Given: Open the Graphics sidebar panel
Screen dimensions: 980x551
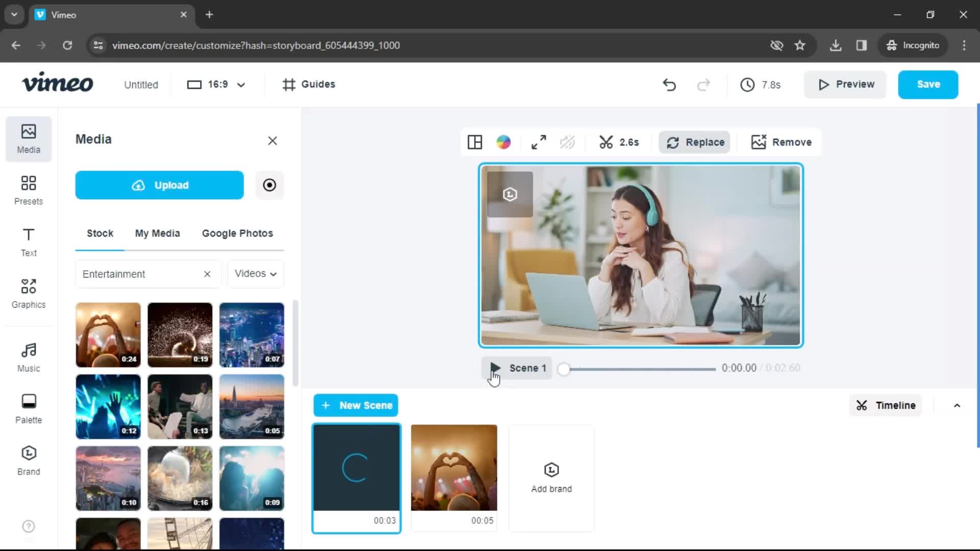Looking at the screenshot, I should tap(29, 294).
